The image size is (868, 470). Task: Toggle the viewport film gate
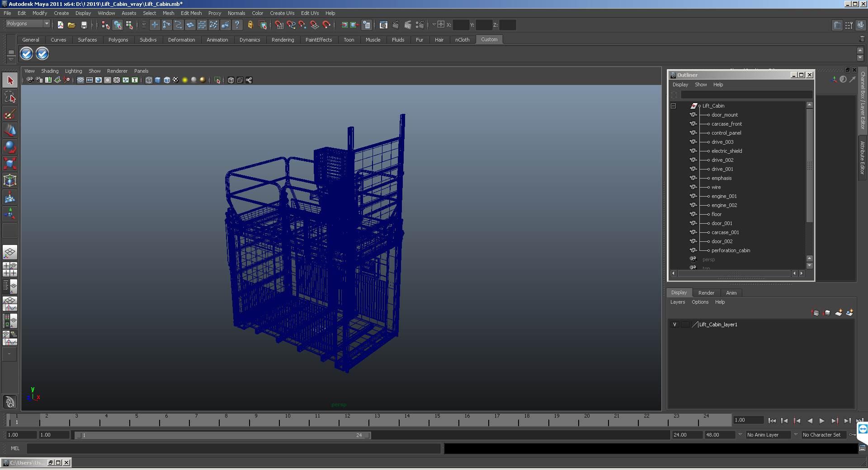[x=90, y=80]
